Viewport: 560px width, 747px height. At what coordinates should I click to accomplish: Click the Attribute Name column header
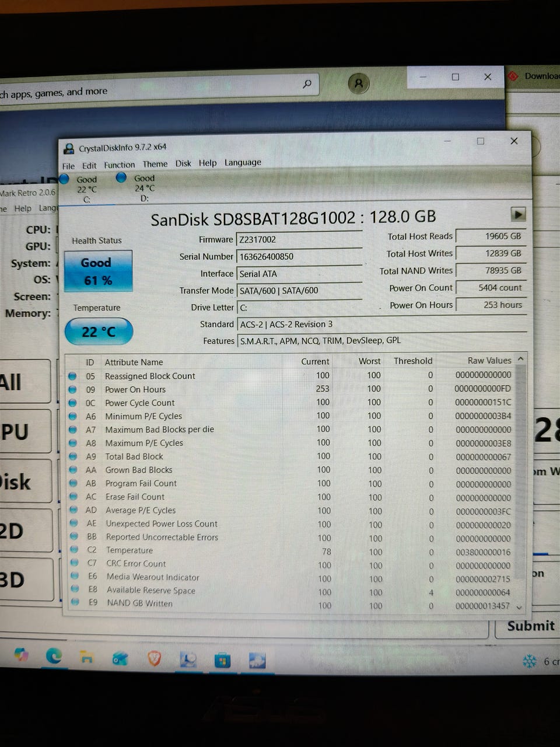(x=134, y=362)
